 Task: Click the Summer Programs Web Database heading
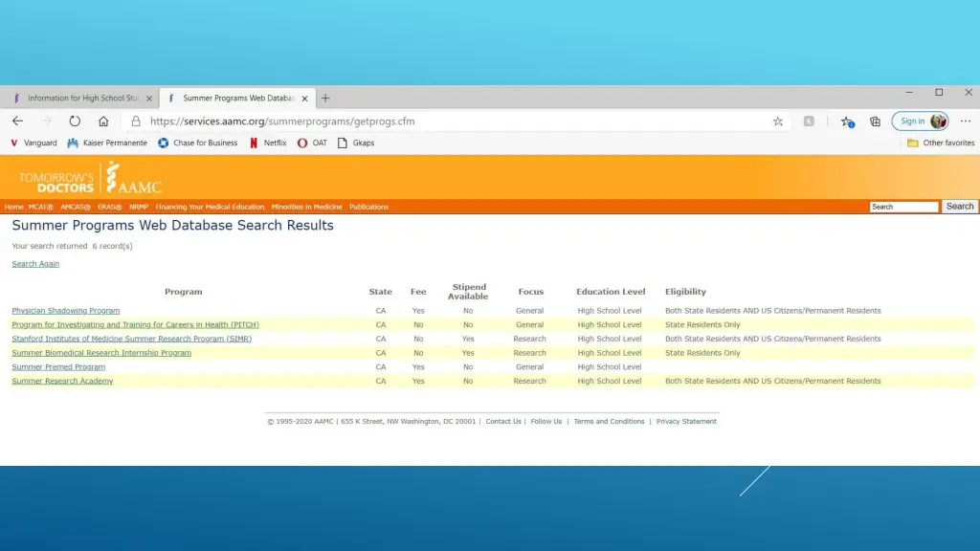172,226
